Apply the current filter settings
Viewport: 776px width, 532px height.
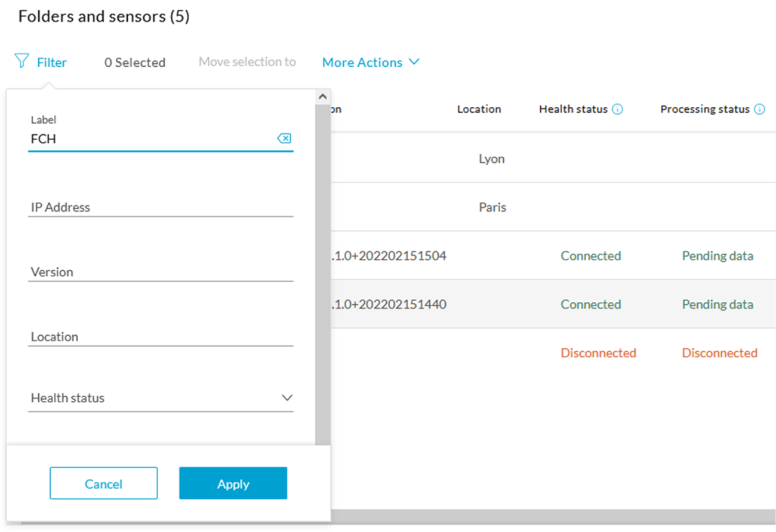[233, 483]
